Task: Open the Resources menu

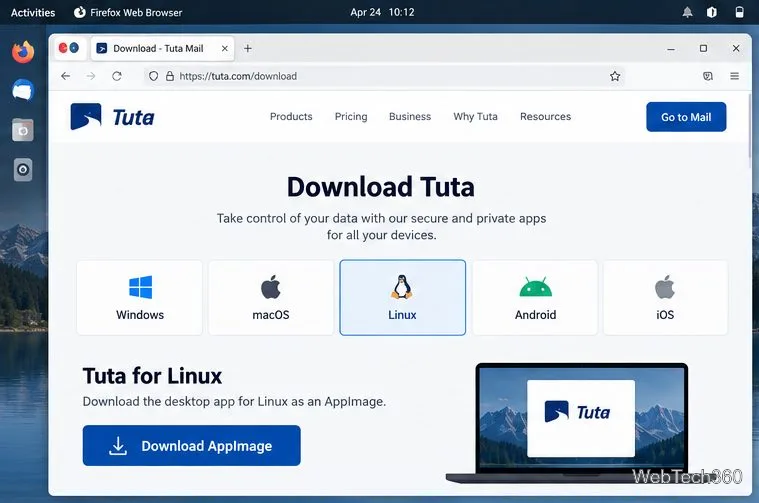Action: [545, 117]
